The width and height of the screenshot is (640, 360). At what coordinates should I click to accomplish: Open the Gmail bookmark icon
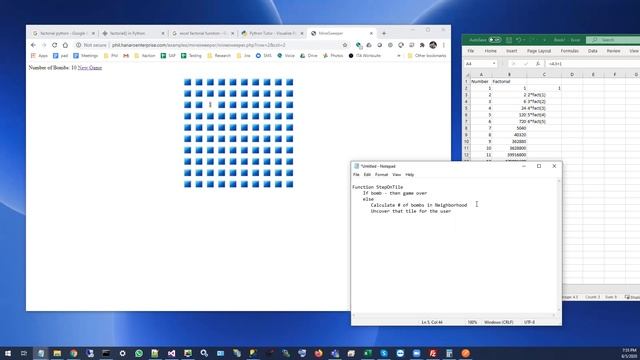[x=126, y=56]
